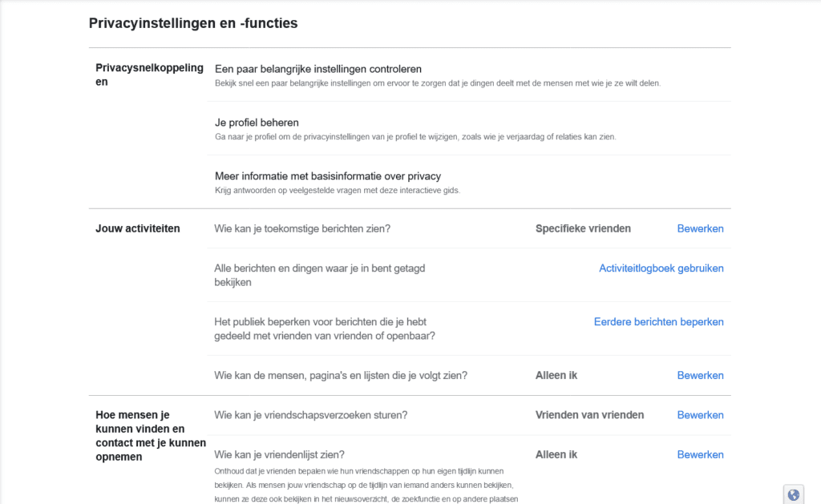Select 'Alleen ik' value for followed pages
Screen dimensions: 821x504
click(556, 376)
